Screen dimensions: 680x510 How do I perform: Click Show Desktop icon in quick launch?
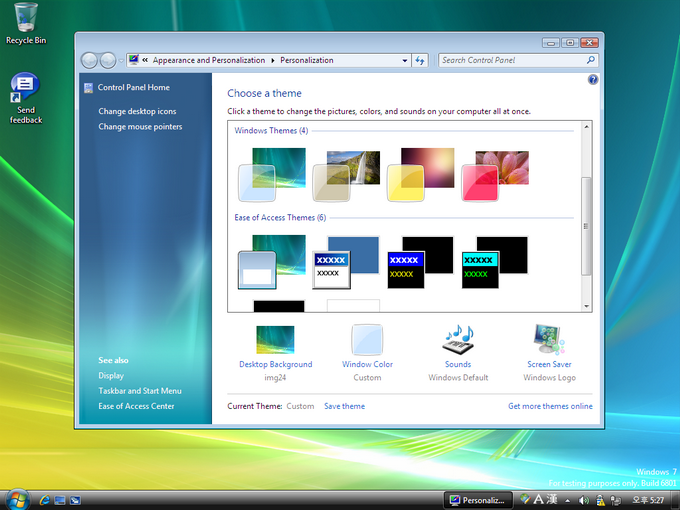tap(60, 500)
